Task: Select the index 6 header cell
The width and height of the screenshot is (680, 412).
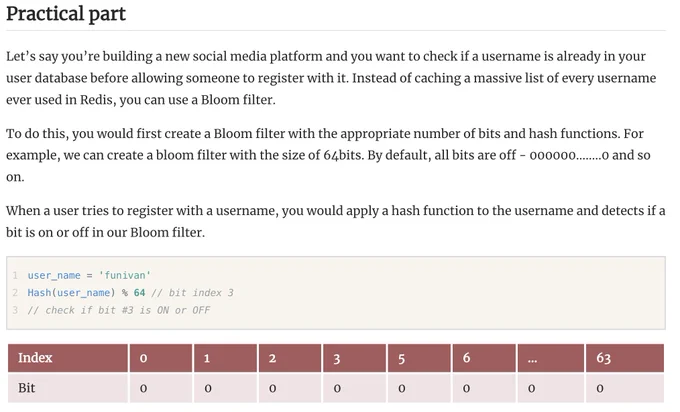Action: 484,358
